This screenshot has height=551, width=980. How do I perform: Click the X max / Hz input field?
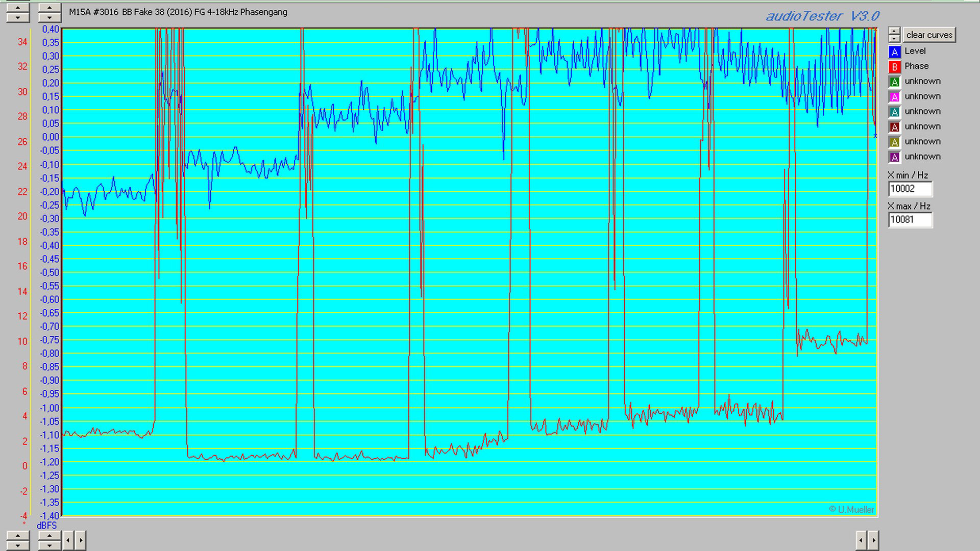point(910,220)
